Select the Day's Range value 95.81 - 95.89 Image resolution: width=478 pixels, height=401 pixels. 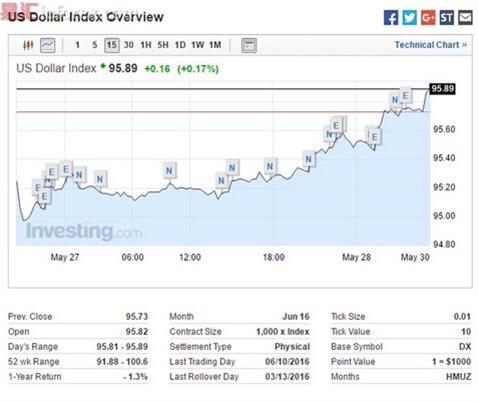[122, 347]
